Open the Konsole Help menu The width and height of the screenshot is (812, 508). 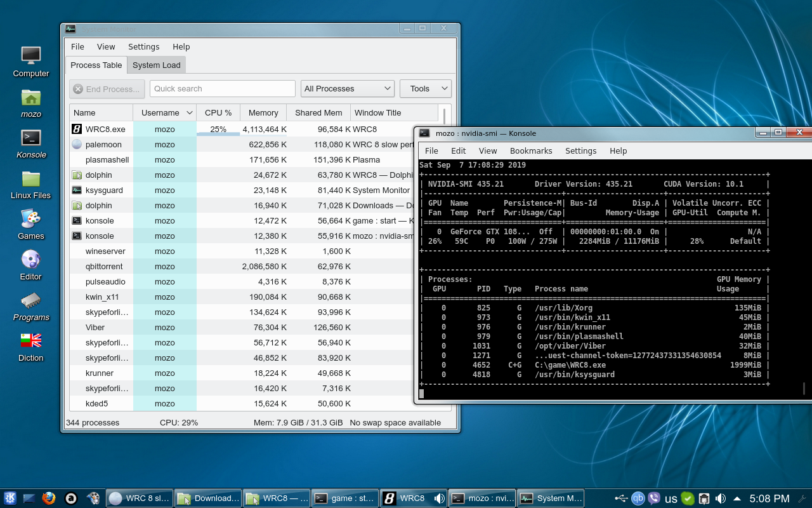point(619,150)
